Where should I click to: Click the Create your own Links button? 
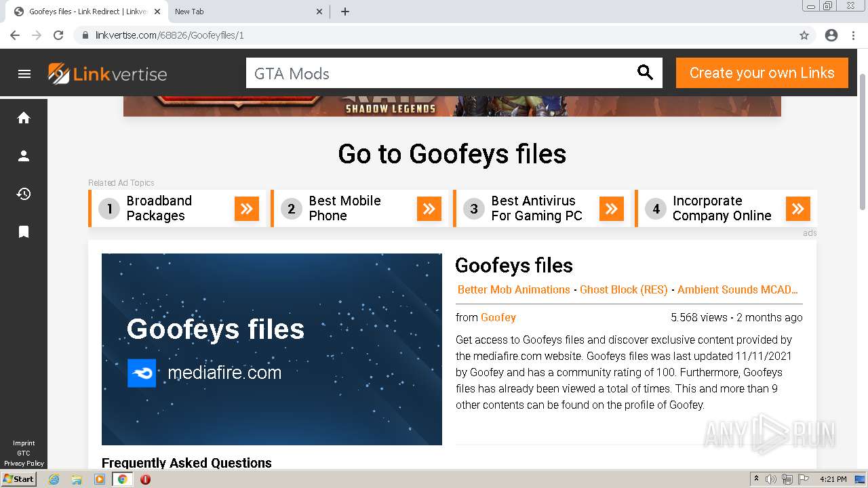762,73
